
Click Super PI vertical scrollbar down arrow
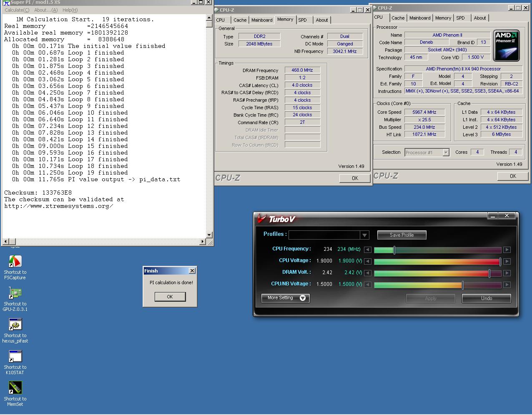tap(209, 235)
